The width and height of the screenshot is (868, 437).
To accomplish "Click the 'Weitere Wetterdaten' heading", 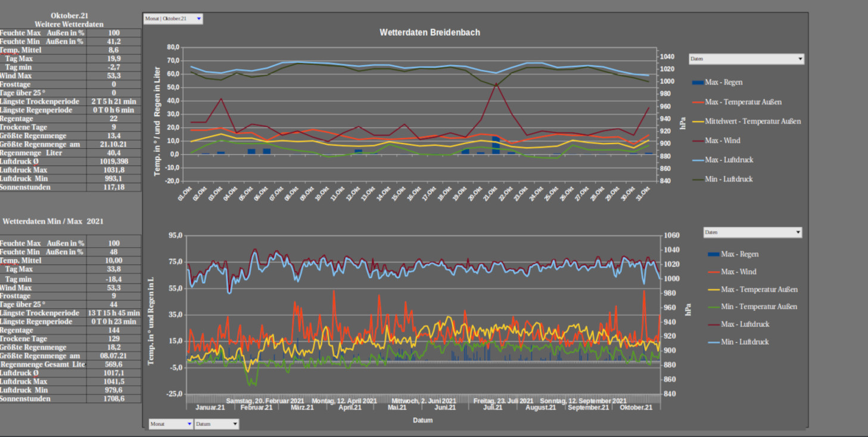I will click(x=69, y=24).
